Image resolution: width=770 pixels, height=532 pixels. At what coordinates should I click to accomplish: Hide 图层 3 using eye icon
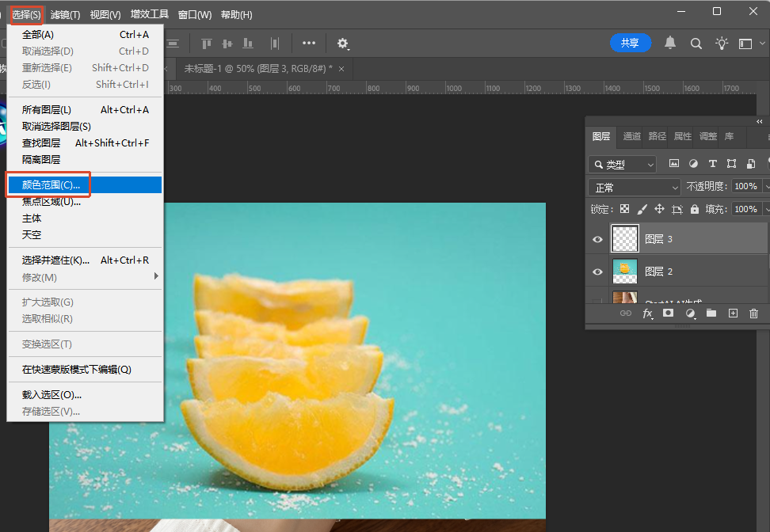(597, 240)
